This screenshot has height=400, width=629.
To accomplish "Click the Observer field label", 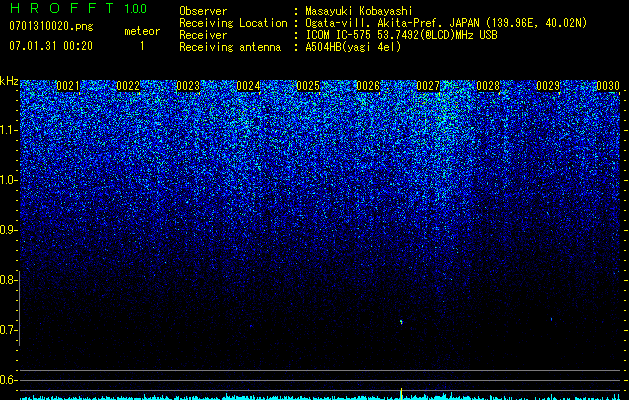I will (203, 11).
